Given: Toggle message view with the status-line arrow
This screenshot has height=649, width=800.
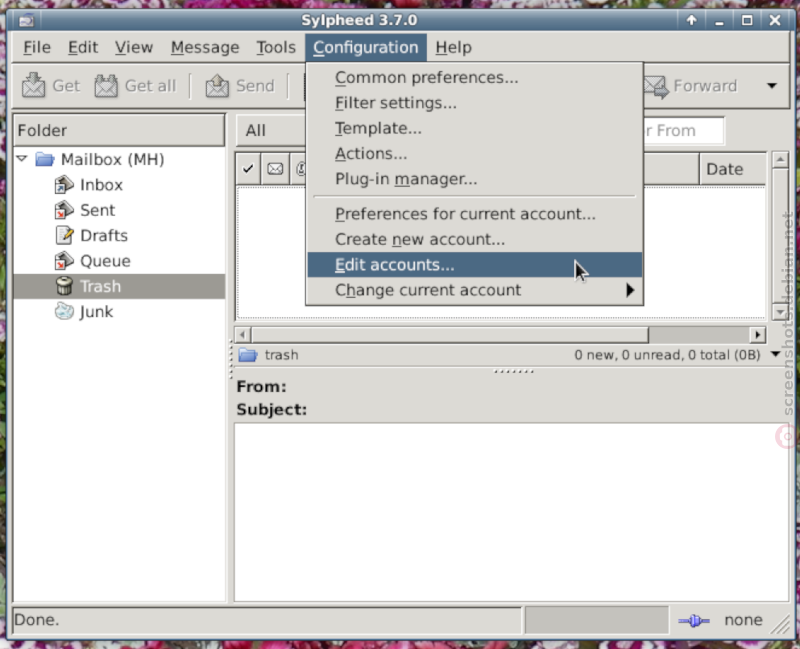Looking at the screenshot, I should click(776, 354).
